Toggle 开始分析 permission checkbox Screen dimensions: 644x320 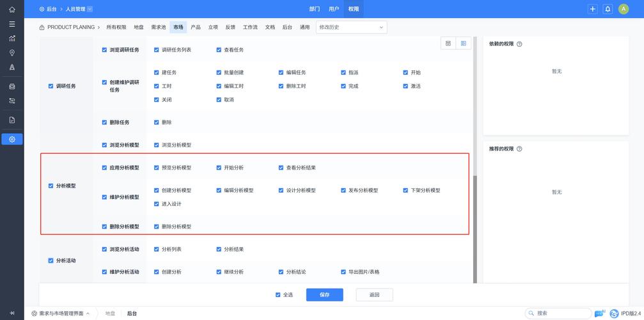coord(219,168)
